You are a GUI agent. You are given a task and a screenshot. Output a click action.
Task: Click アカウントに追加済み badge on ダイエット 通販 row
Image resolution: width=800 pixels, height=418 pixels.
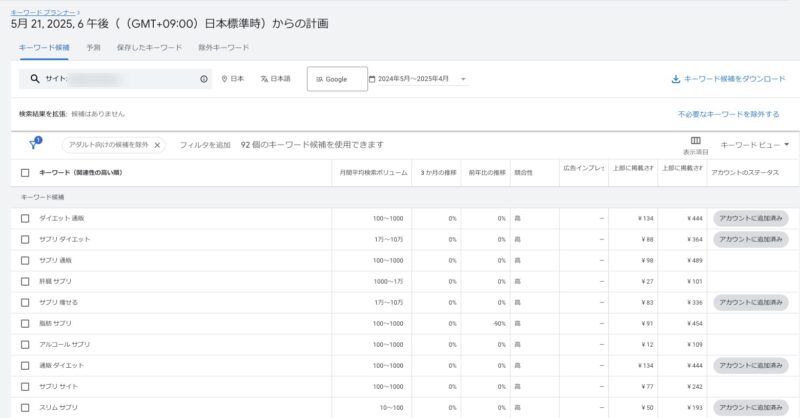pos(751,218)
